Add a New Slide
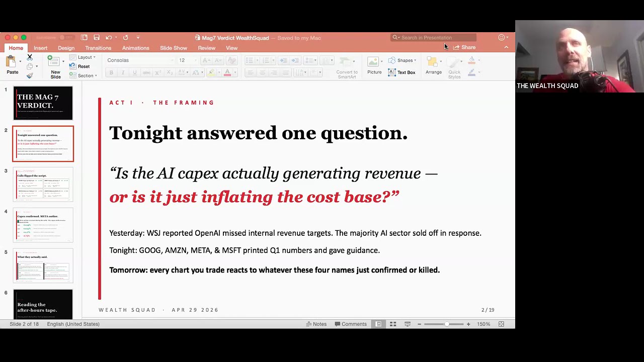644x362 pixels. pyautogui.click(x=55, y=66)
